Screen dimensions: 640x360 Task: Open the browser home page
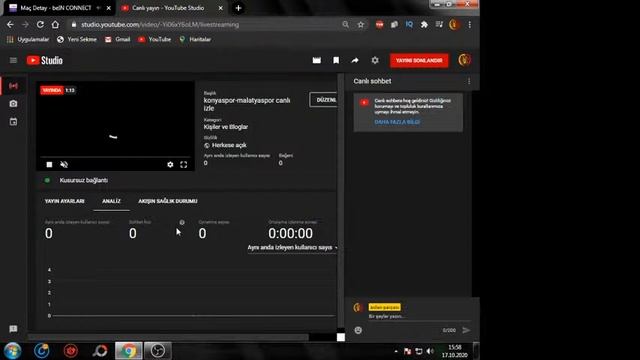55,24
